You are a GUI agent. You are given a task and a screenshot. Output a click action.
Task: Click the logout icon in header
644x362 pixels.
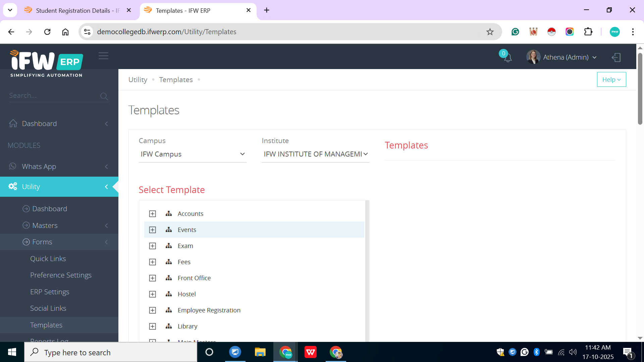tap(616, 57)
